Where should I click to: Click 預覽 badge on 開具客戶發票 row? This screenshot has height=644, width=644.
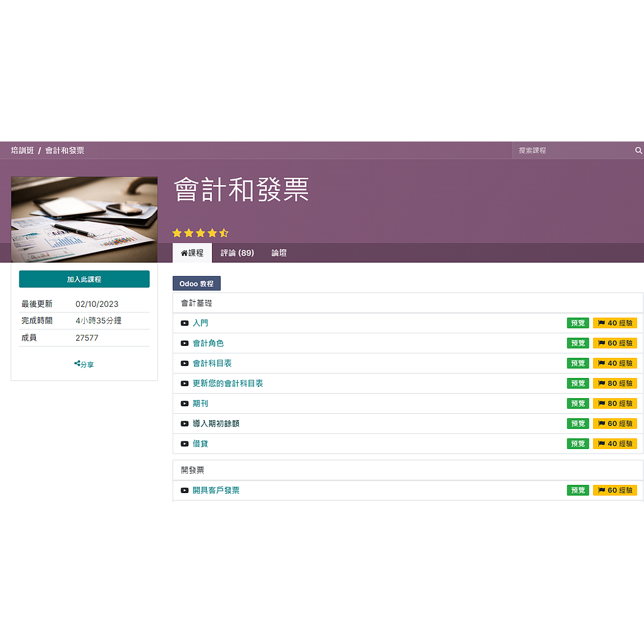click(578, 491)
